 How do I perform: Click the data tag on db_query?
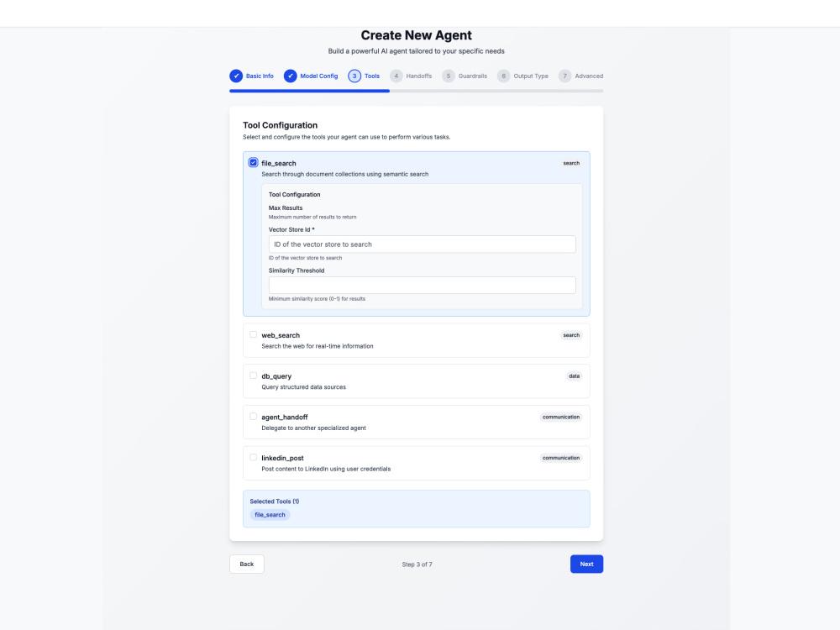pyautogui.click(x=575, y=376)
